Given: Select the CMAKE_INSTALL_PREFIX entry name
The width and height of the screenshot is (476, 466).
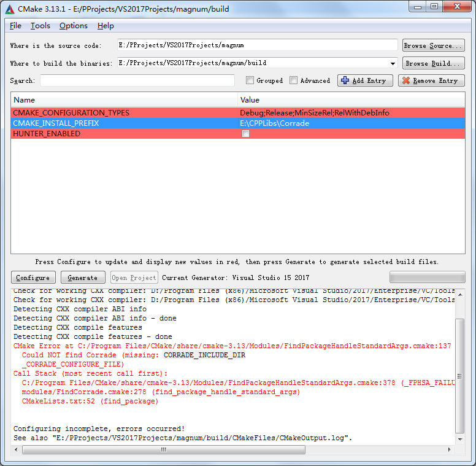Looking at the screenshot, I should point(56,123).
